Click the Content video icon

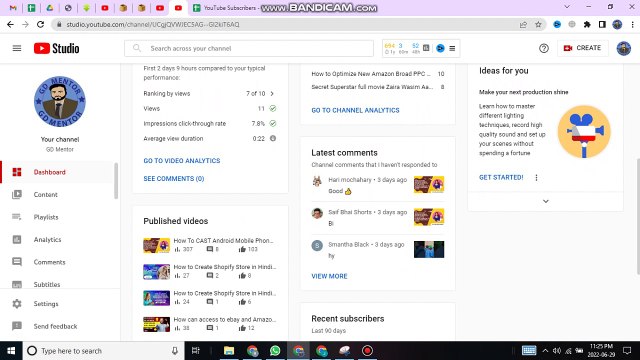17,195
